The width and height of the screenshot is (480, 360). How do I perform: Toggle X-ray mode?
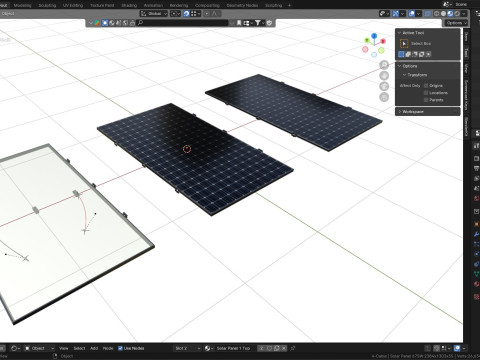pos(428,14)
